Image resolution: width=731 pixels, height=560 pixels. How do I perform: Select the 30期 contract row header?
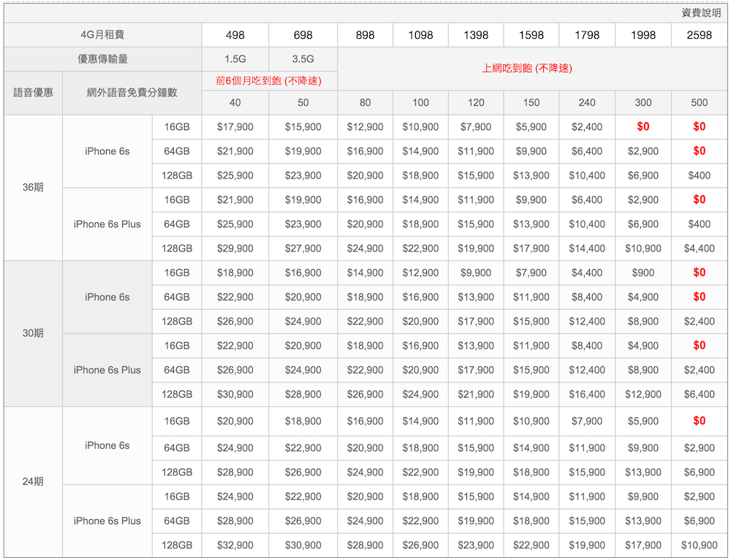(33, 333)
